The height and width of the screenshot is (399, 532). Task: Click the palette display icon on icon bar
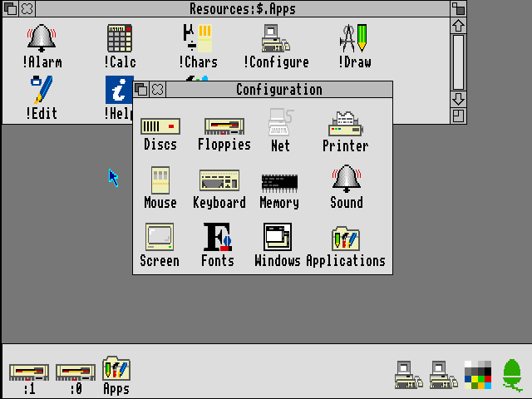coord(477,375)
